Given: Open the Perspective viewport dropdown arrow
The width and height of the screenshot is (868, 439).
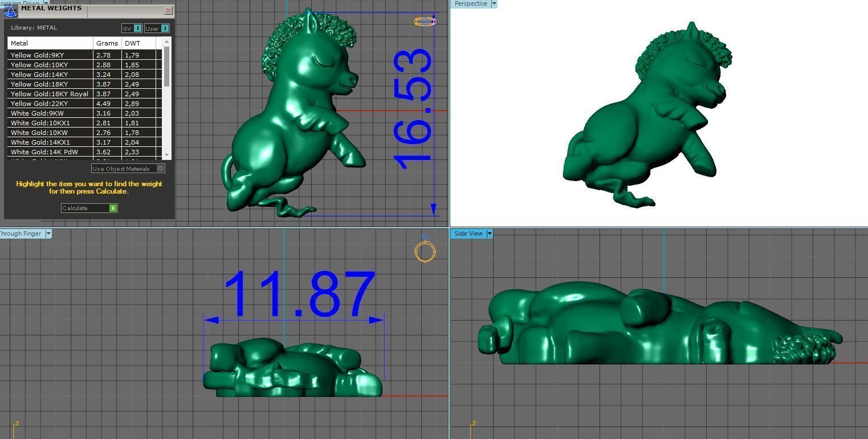Looking at the screenshot, I should point(494,4).
